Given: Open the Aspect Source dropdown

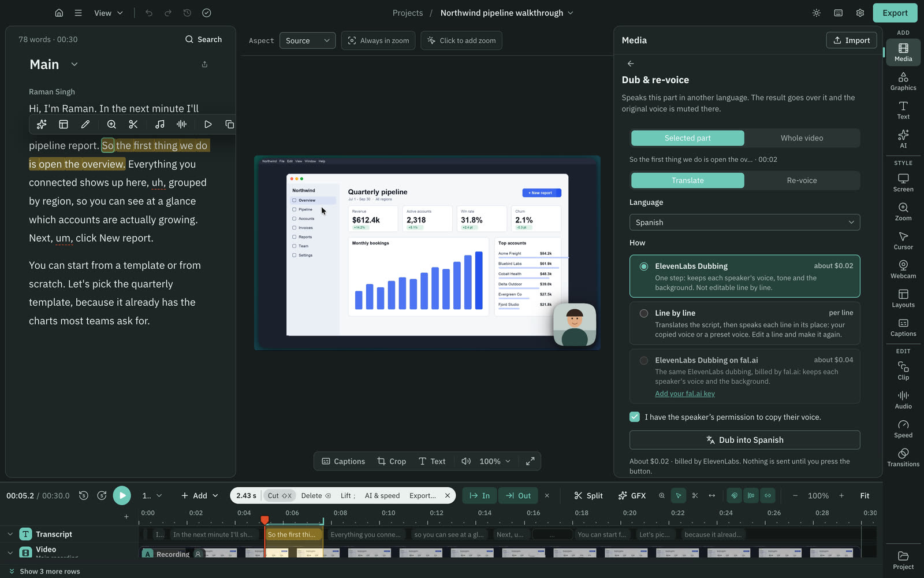Looking at the screenshot, I should 307,40.
